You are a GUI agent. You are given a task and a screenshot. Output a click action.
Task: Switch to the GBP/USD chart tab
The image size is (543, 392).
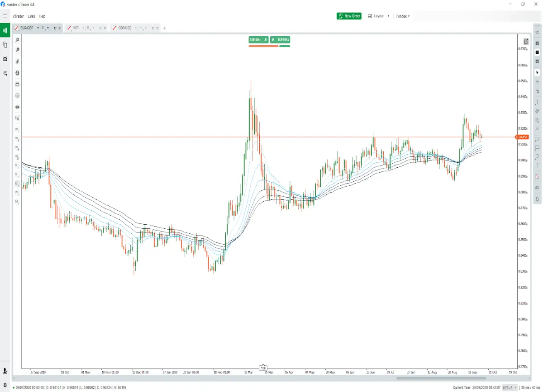click(x=124, y=28)
